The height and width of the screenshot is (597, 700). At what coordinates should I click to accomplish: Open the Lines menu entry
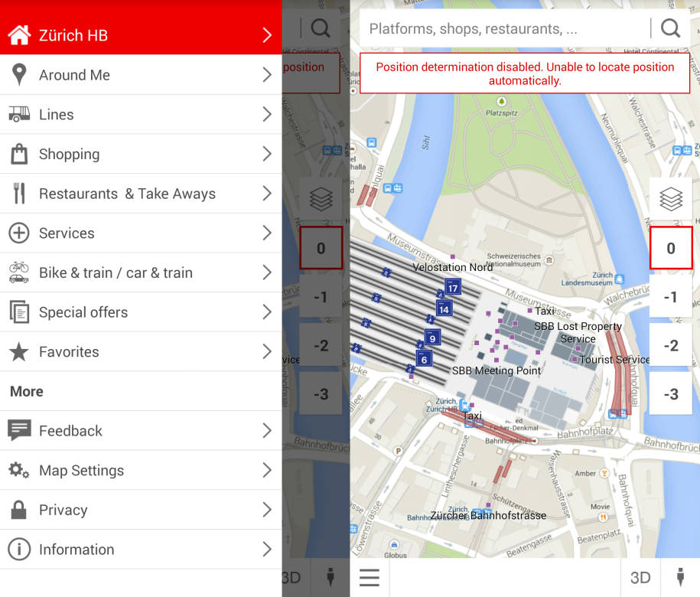click(141, 114)
